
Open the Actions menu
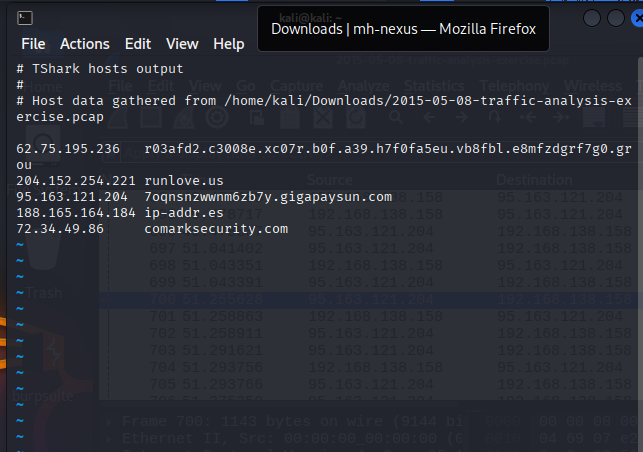pos(85,44)
